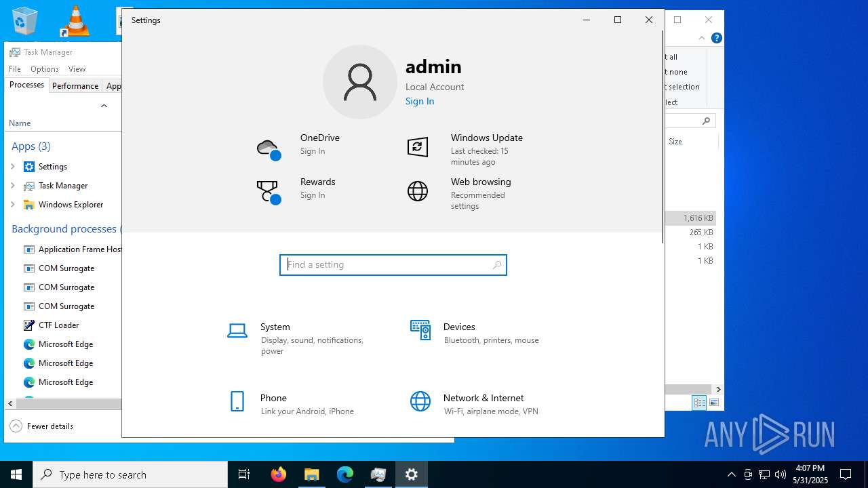
Task: Open Devices settings icon
Action: coord(420,330)
